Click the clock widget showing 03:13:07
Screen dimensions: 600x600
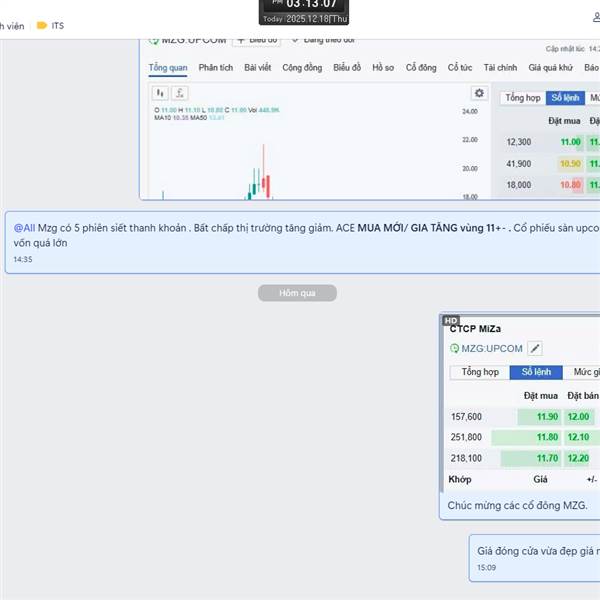[304, 12]
